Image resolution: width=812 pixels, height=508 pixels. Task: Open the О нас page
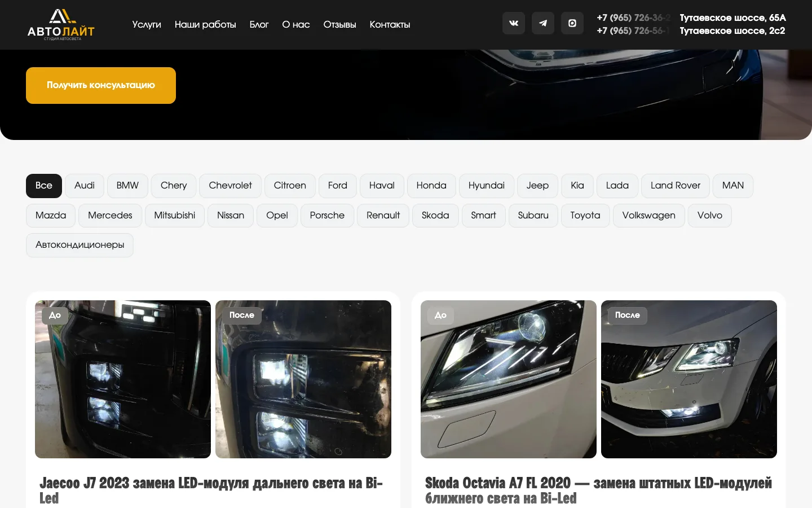[x=296, y=24]
